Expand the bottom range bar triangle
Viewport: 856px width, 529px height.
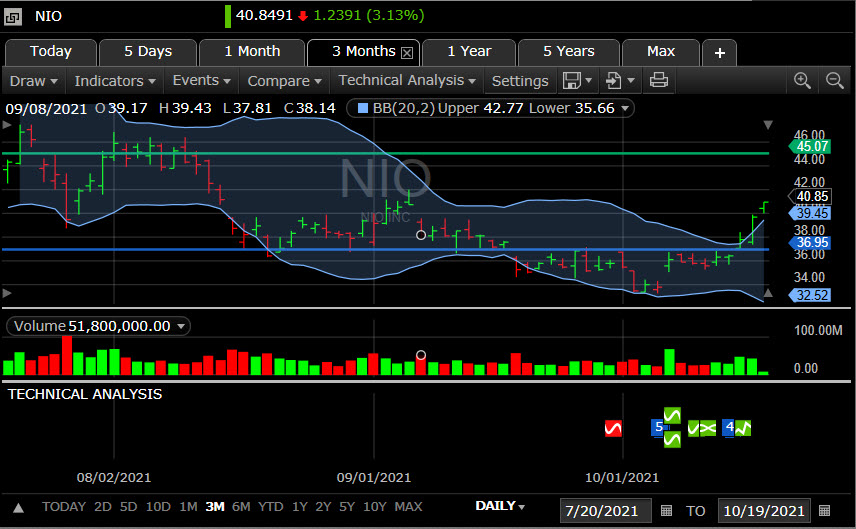[x=19, y=508]
